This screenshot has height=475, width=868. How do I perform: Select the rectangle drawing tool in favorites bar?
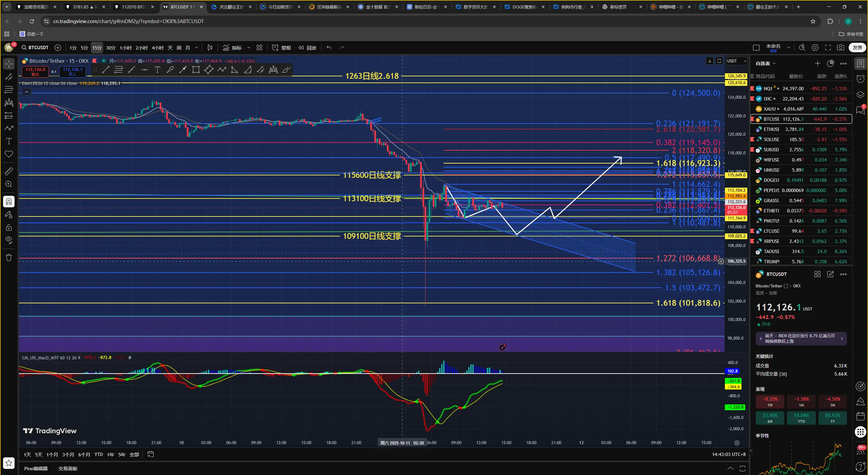tap(196, 70)
